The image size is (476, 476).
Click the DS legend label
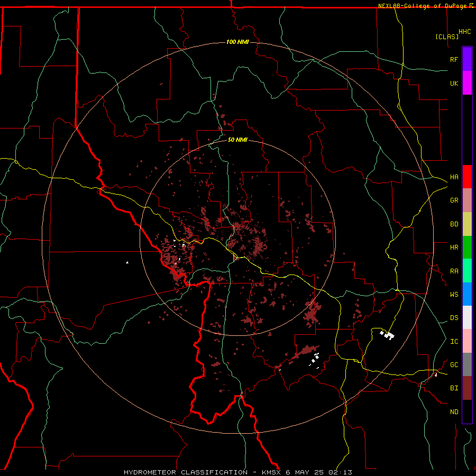click(x=454, y=318)
